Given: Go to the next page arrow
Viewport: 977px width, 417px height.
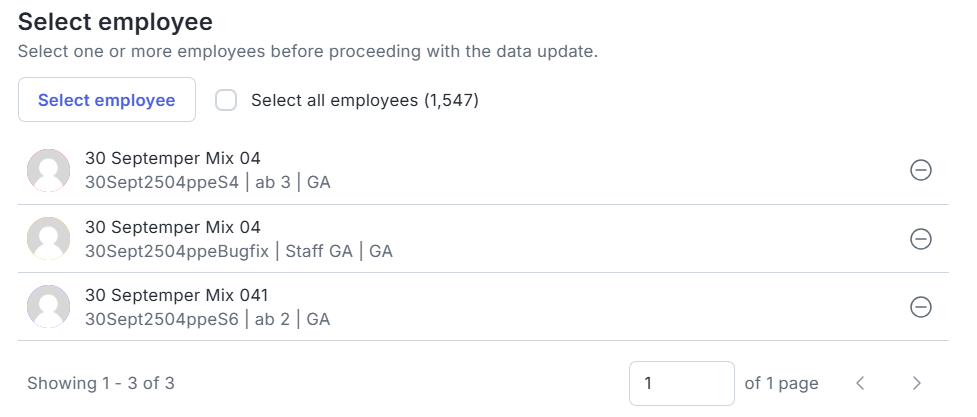Looking at the screenshot, I should 916,383.
